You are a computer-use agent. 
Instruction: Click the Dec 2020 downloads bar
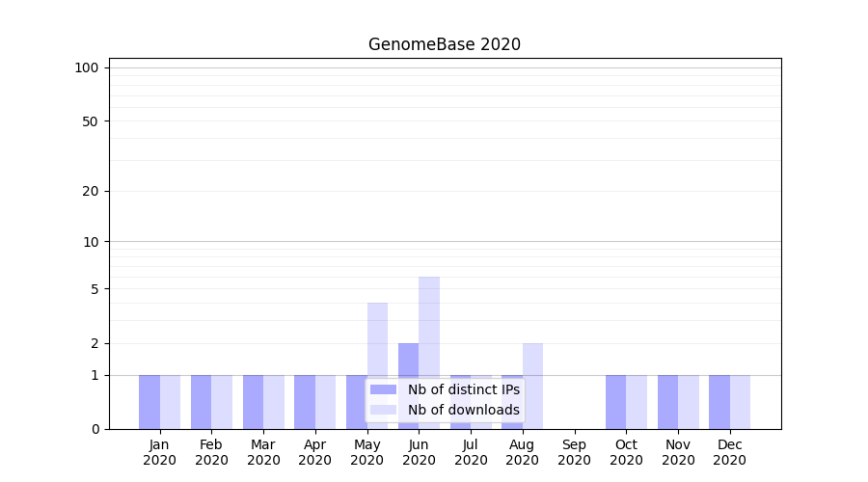tap(740, 402)
